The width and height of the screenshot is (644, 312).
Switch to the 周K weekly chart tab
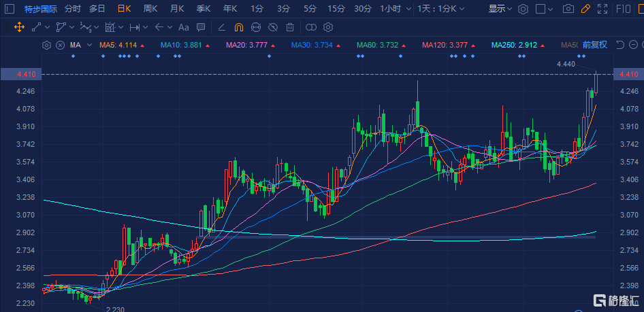click(150, 9)
